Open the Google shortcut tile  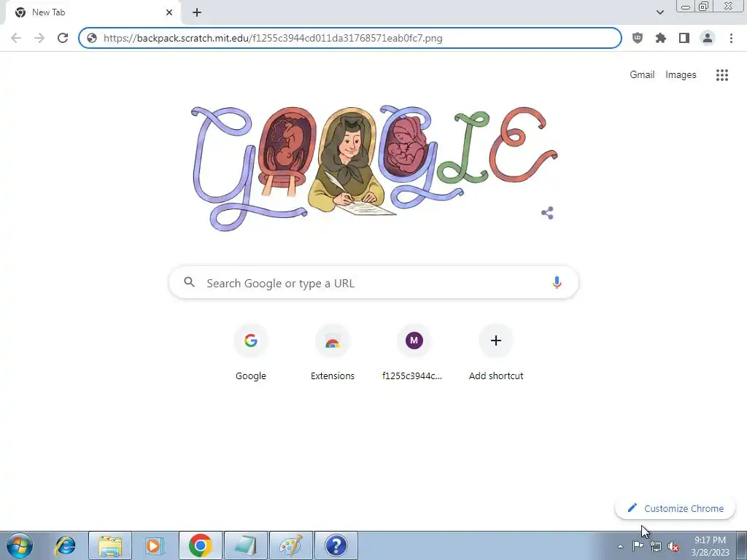pyautogui.click(x=251, y=353)
